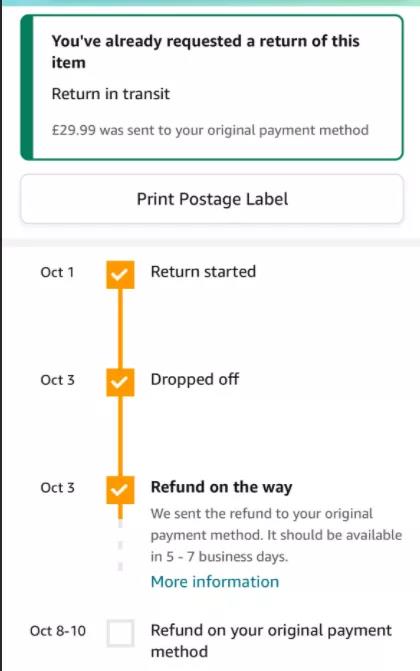Screen dimensions: 420x671
Task: Select the Return started step label
Action: point(203,272)
